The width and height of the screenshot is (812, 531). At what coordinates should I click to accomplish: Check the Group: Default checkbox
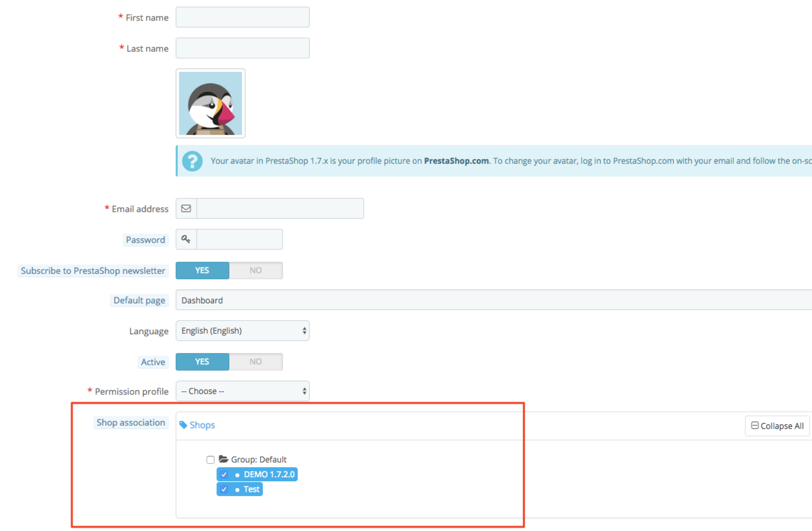click(211, 460)
